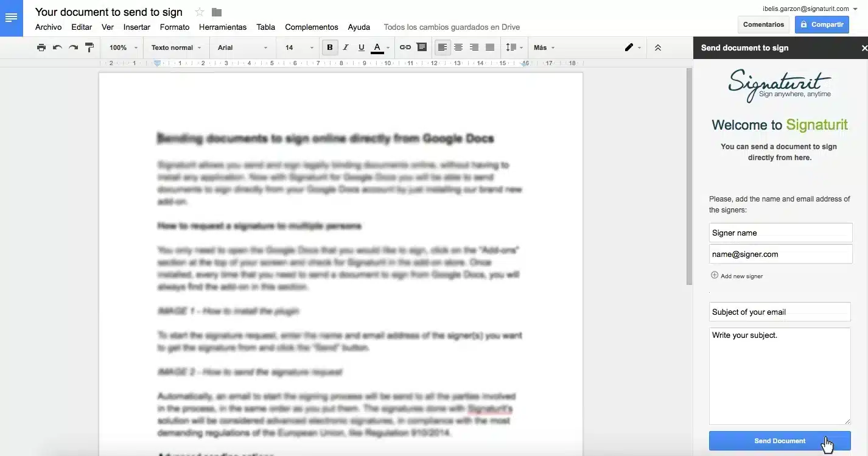Click Add new signer
The width and height of the screenshot is (868, 456).
[x=737, y=276]
